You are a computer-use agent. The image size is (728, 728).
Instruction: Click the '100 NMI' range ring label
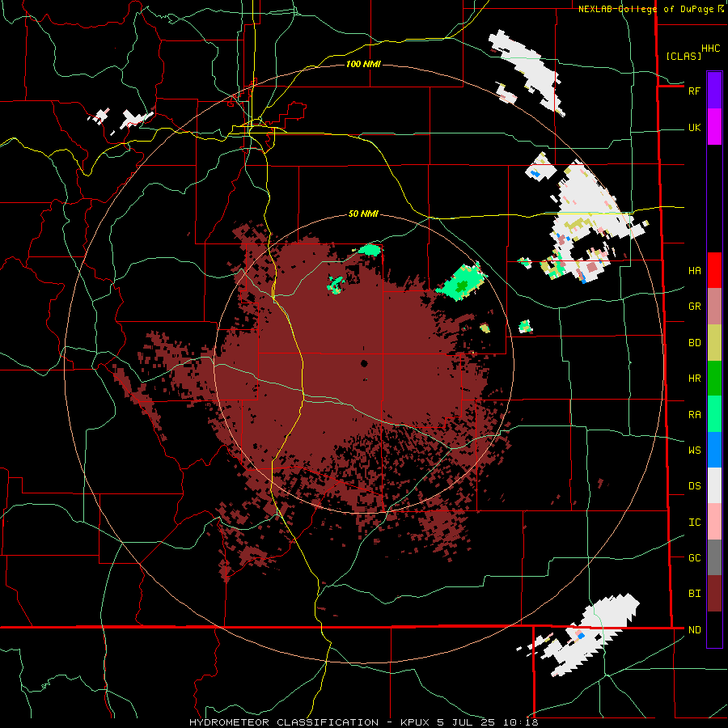coord(363,64)
